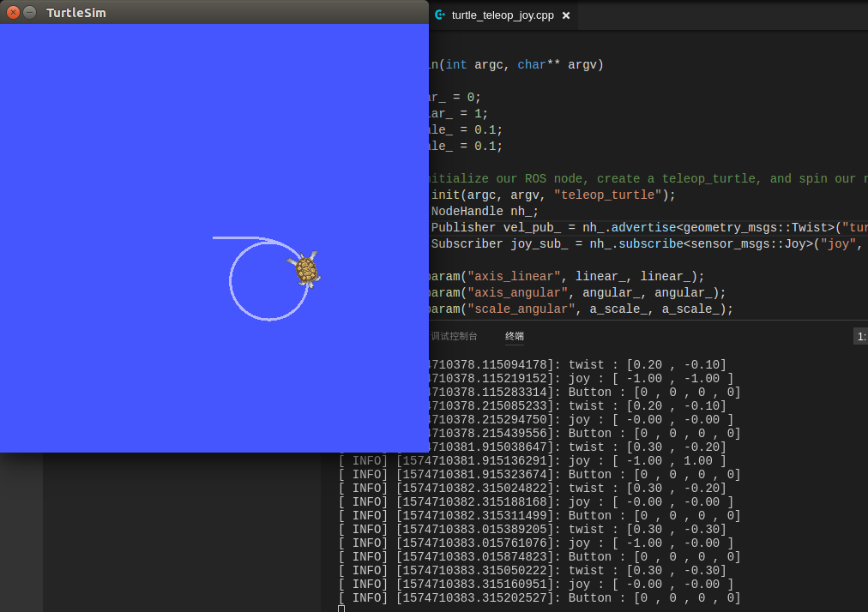Click terminal line 'joy : [ -1.00 , 1.00 ]'
868x612 pixels.
647,461
